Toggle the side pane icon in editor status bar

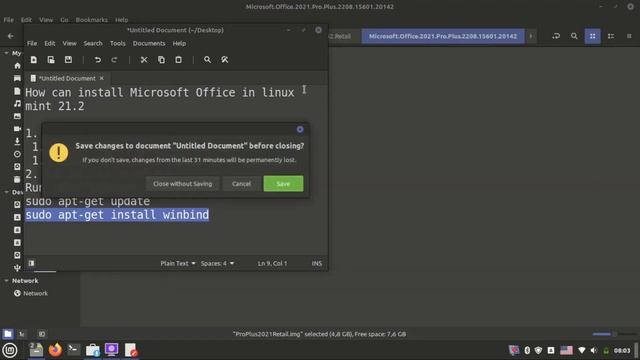click(x=31, y=263)
